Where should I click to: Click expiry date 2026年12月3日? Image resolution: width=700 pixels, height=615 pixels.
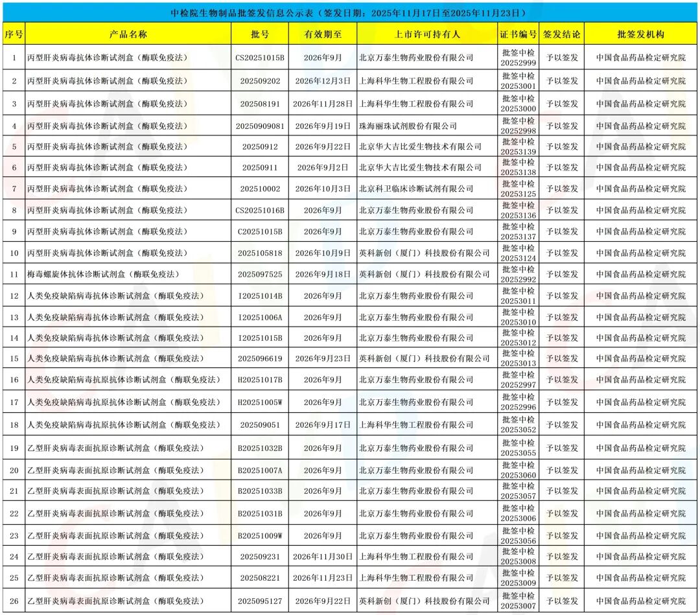(323, 81)
